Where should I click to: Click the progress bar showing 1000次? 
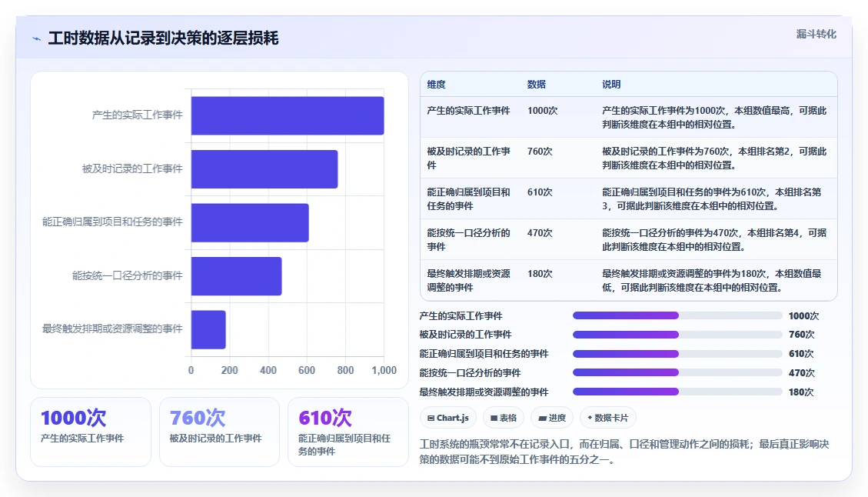point(677,316)
